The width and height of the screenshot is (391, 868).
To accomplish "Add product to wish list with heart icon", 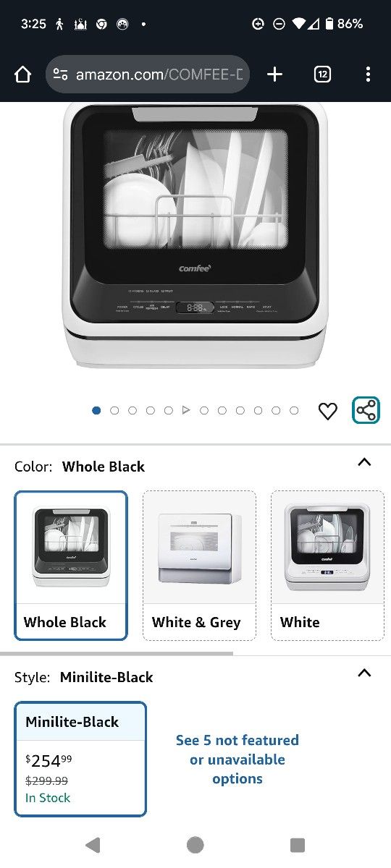I will tap(328, 411).
